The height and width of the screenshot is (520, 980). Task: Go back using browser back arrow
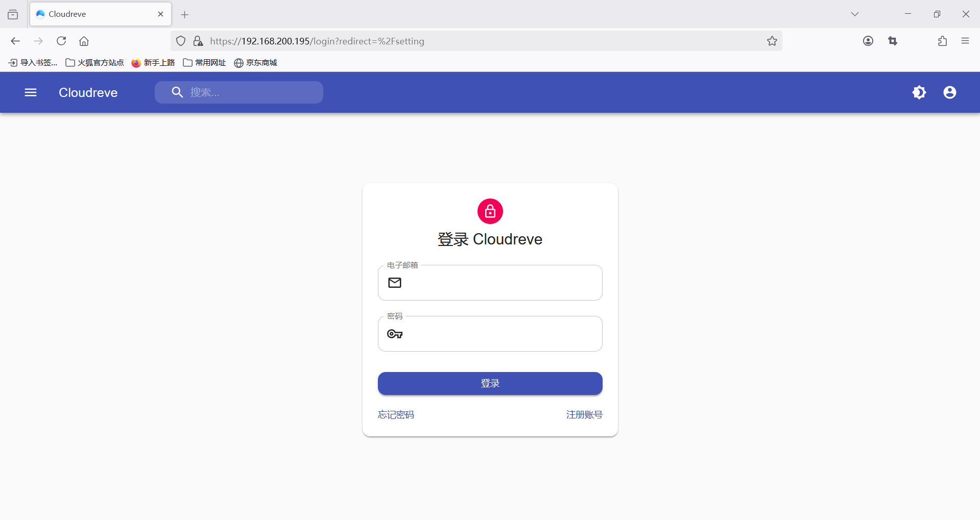(15, 41)
